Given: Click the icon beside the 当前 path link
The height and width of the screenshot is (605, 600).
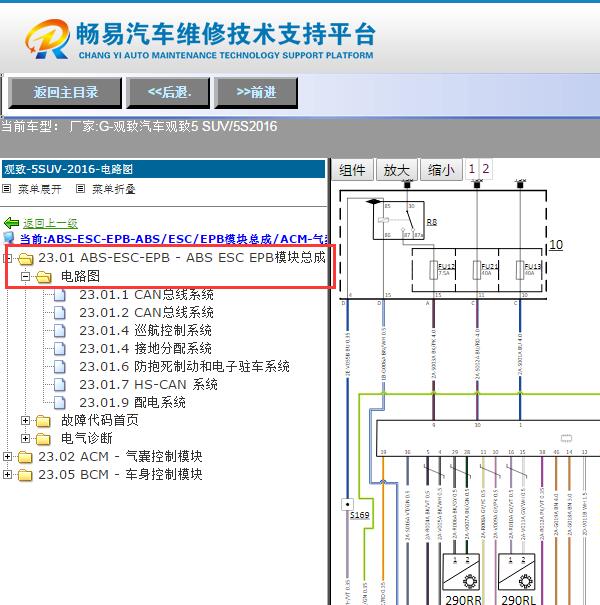Looking at the screenshot, I should tap(9, 238).
